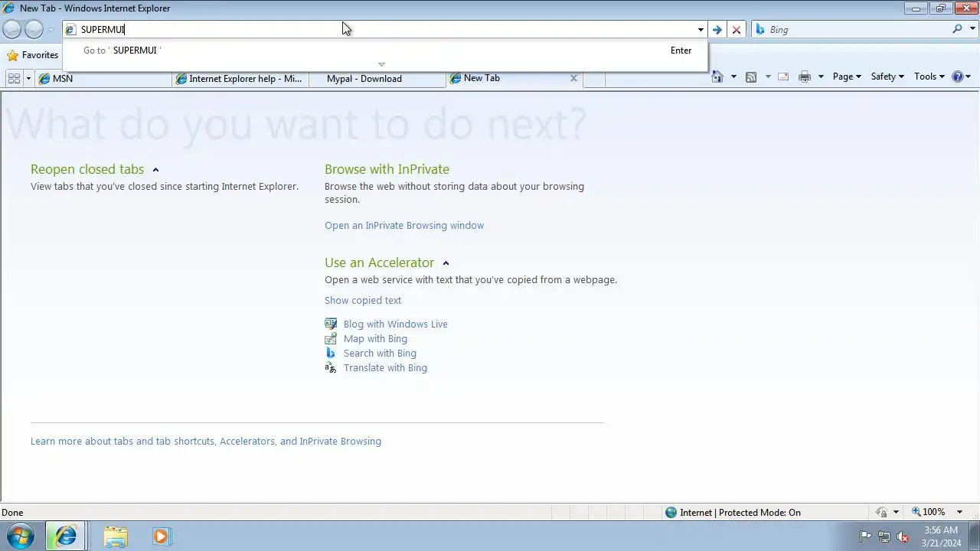
Task: Click the Action Center flag icon
Action: [865, 536]
